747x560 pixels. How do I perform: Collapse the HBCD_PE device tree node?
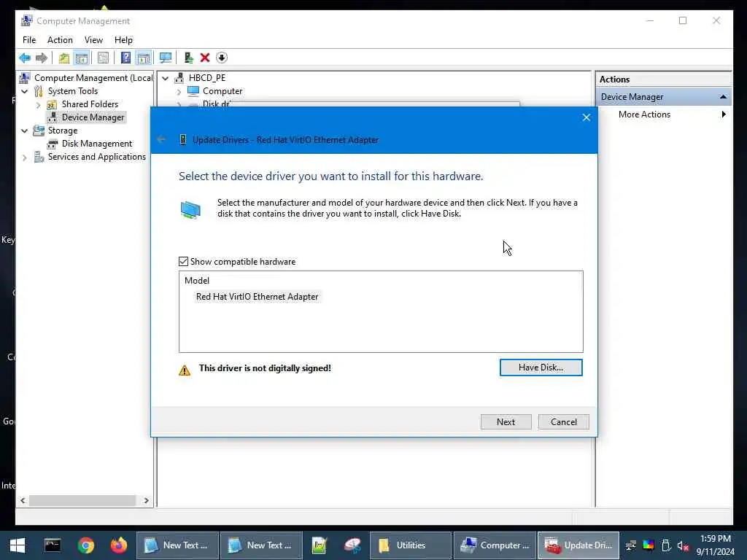pyautogui.click(x=166, y=78)
